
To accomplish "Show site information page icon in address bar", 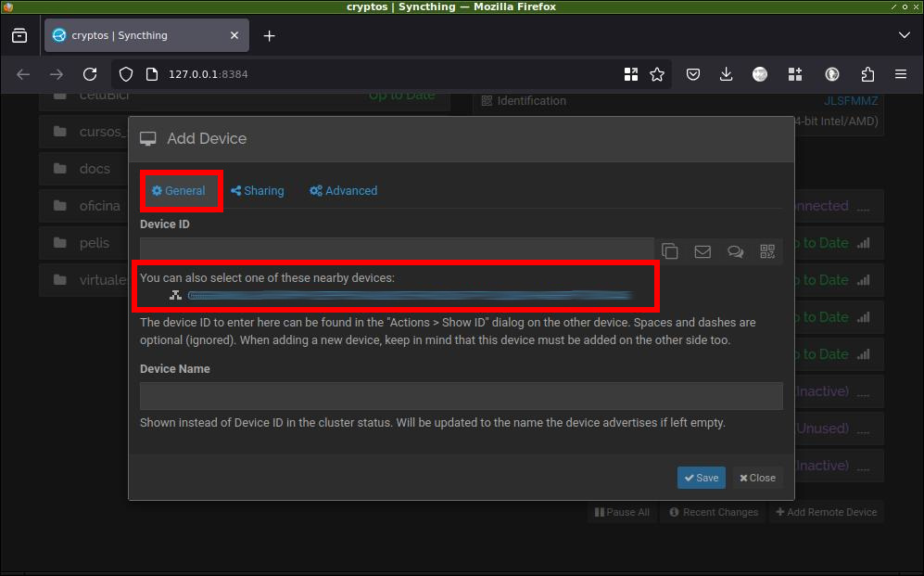I will tap(152, 74).
